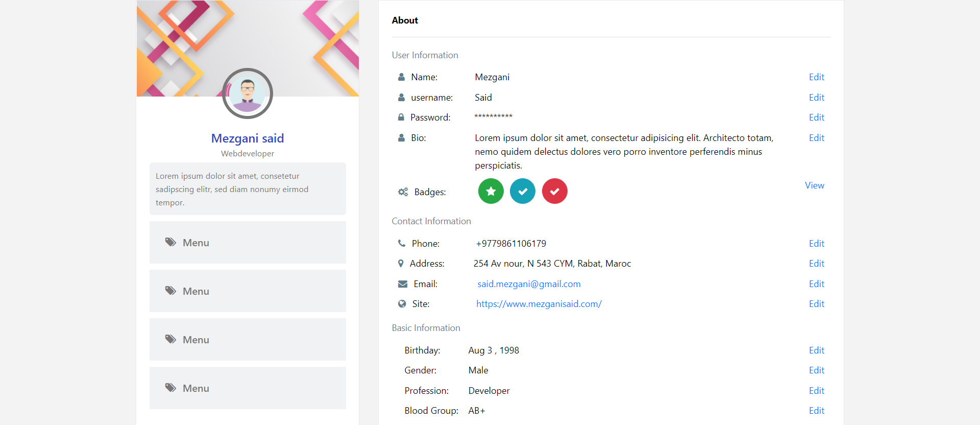This screenshot has width=980, height=425.
Task: Click the person icon beside Bio
Action: pos(402,137)
